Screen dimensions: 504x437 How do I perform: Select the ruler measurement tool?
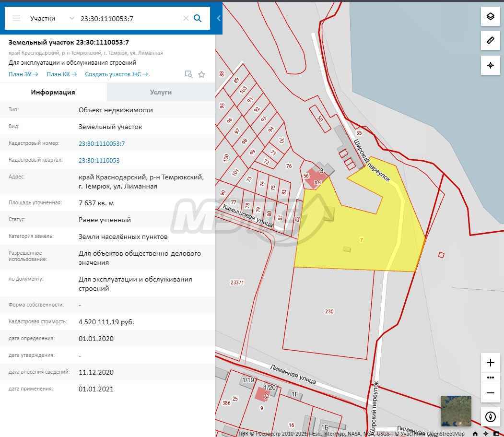pos(490,41)
